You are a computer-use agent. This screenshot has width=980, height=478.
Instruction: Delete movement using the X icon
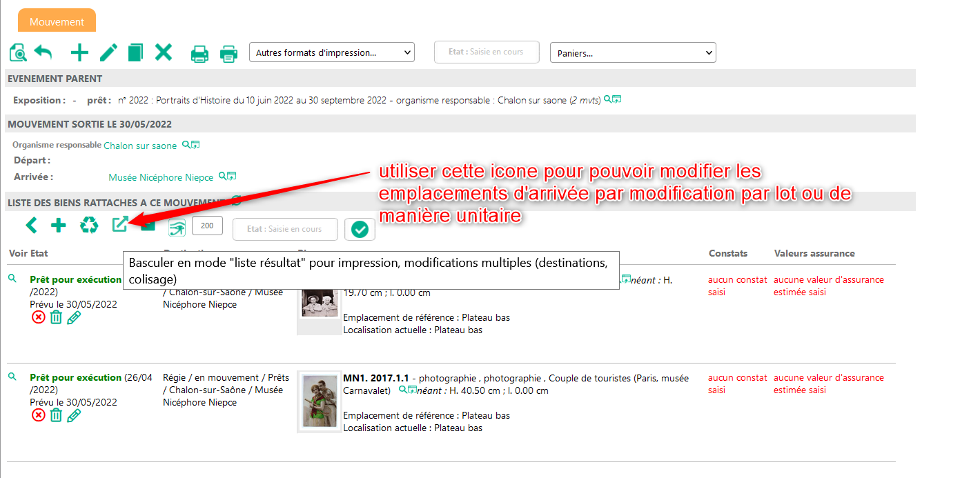[x=164, y=52]
